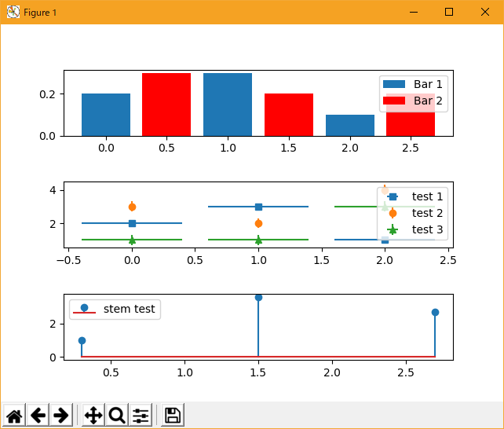Click the Figure 1 window title text
This screenshot has width=504, height=429.
[40, 13]
